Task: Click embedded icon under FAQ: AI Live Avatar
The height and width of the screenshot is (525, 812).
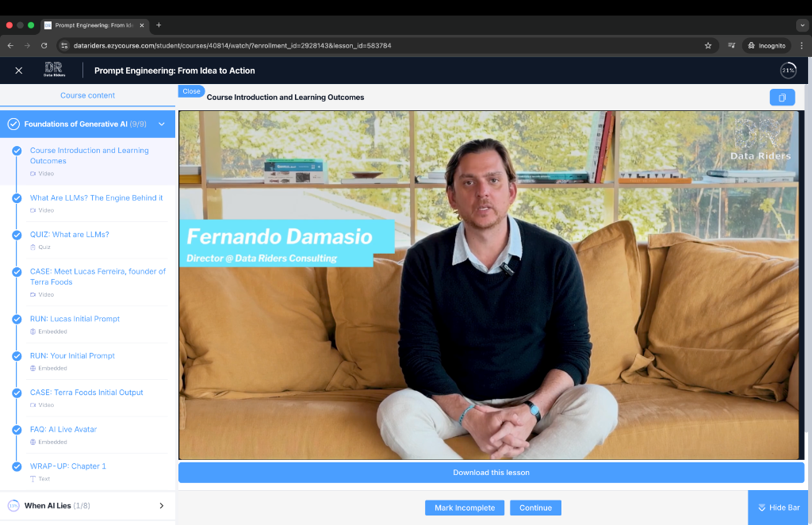Action: [33, 443]
